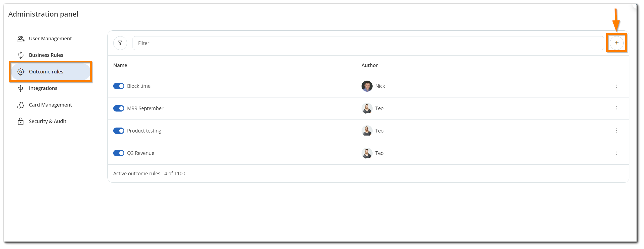Select the Card Management icon

[x=21, y=105]
